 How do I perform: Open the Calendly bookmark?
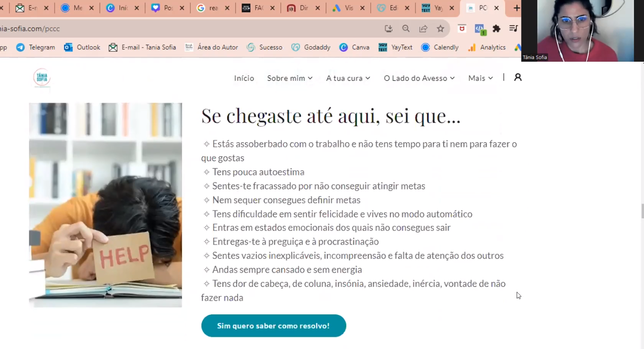click(x=440, y=47)
